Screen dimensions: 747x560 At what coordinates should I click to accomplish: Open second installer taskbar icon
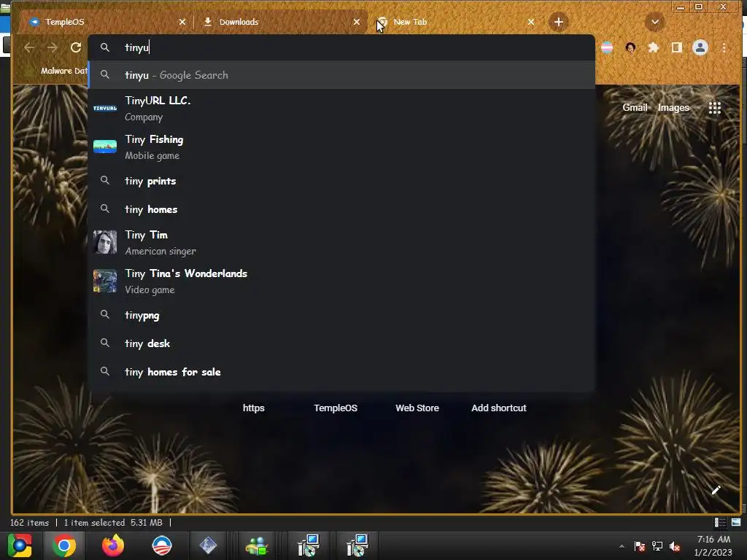tap(357, 545)
